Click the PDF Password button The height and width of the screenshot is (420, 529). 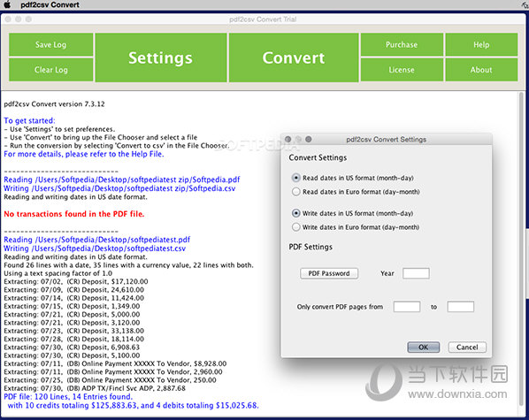tap(329, 273)
